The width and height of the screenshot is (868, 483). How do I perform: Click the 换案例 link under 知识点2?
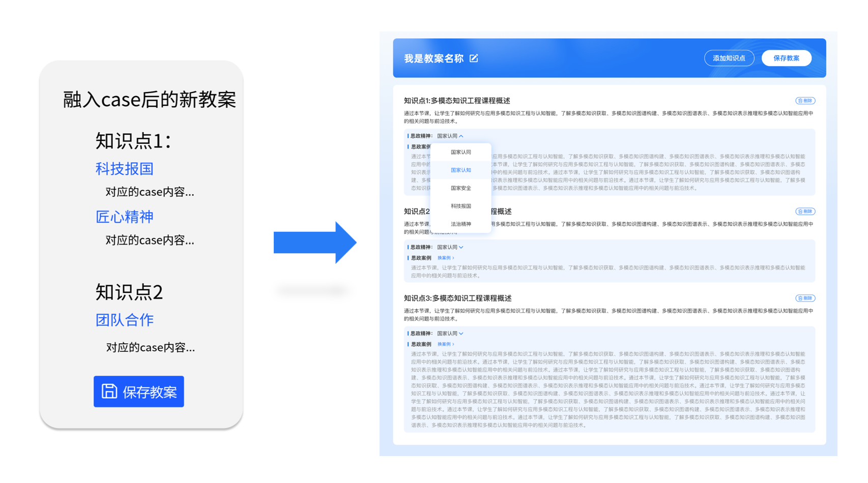[x=446, y=258]
